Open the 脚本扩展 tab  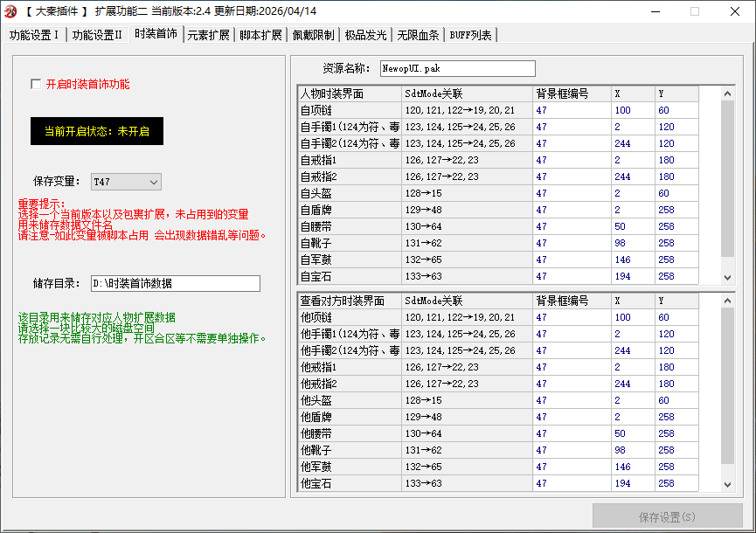click(260, 35)
